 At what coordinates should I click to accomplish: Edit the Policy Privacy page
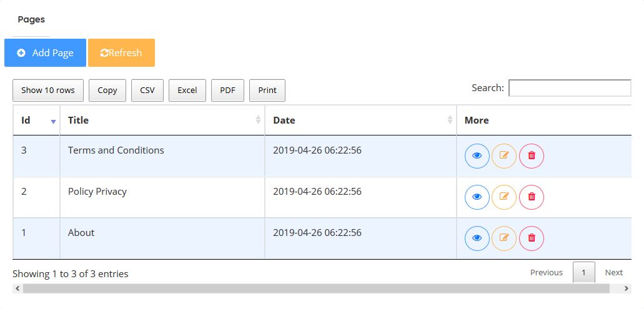504,197
